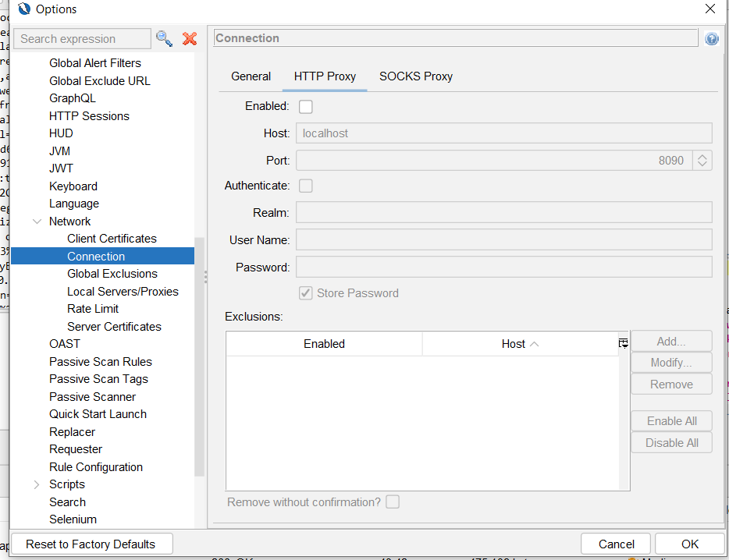
Task: Toggle the Authenticate checkbox
Action: coord(305,186)
